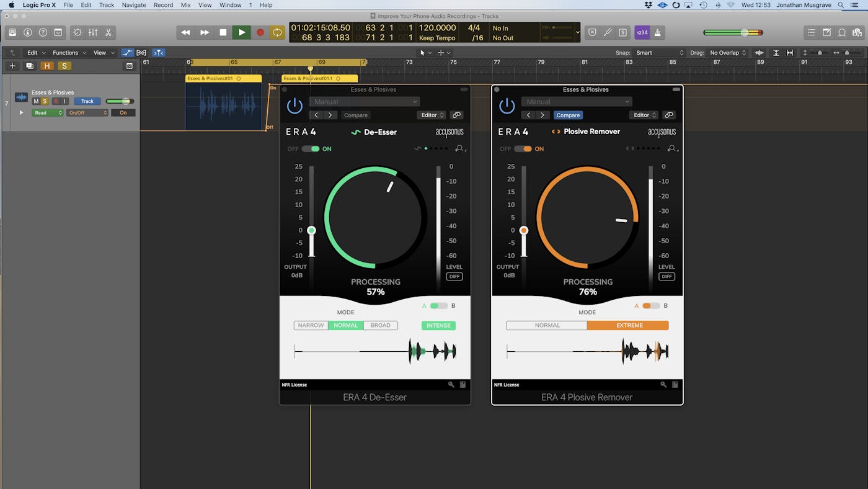Open the Note Pads icon

(x=826, y=32)
